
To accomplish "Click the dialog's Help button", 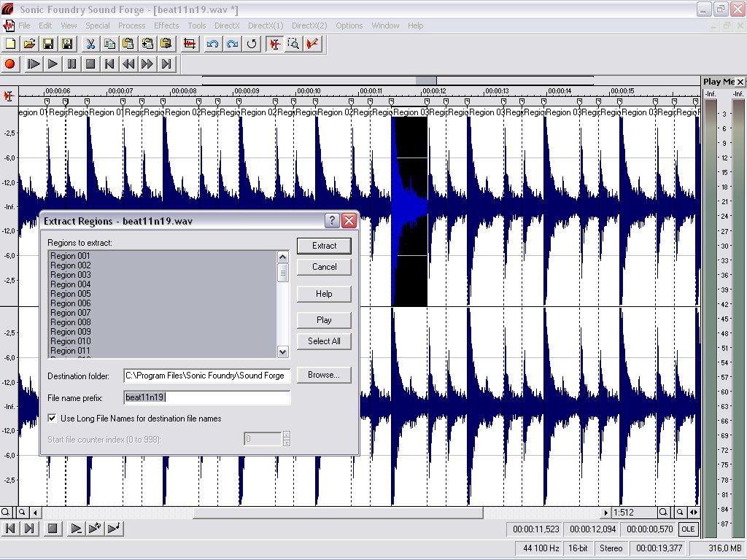I will tap(324, 294).
